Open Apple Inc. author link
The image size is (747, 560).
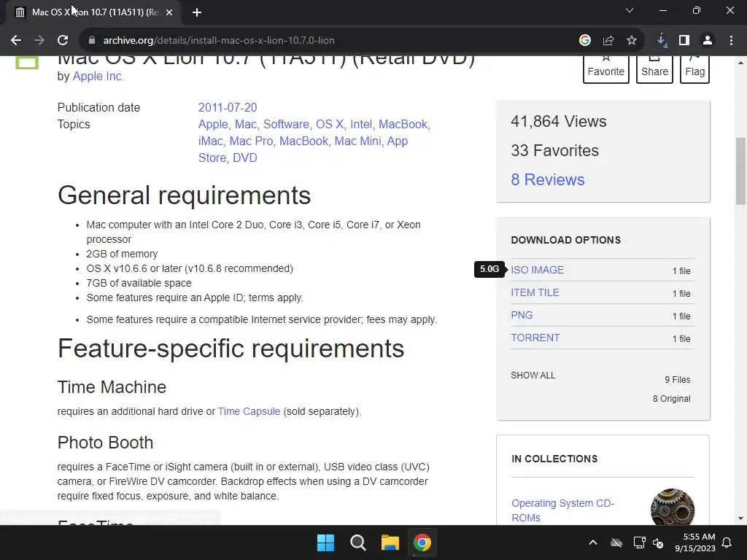(98, 76)
